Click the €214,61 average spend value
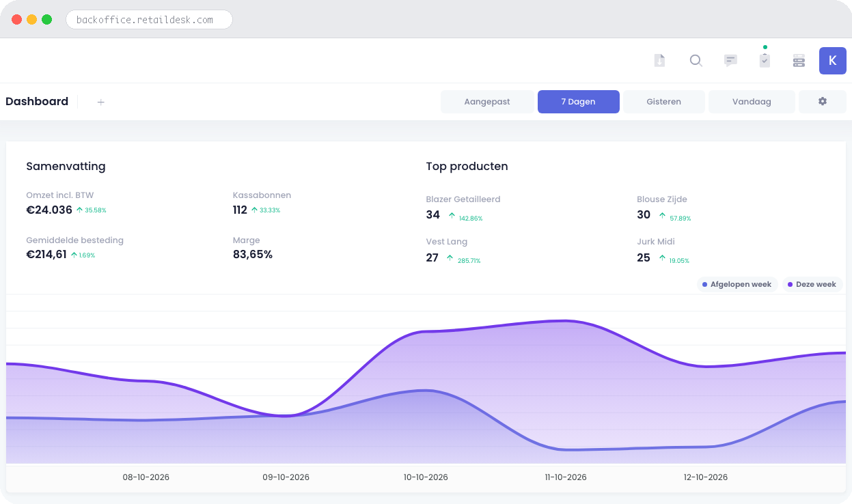The width and height of the screenshot is (852, 504). (46, 255)
